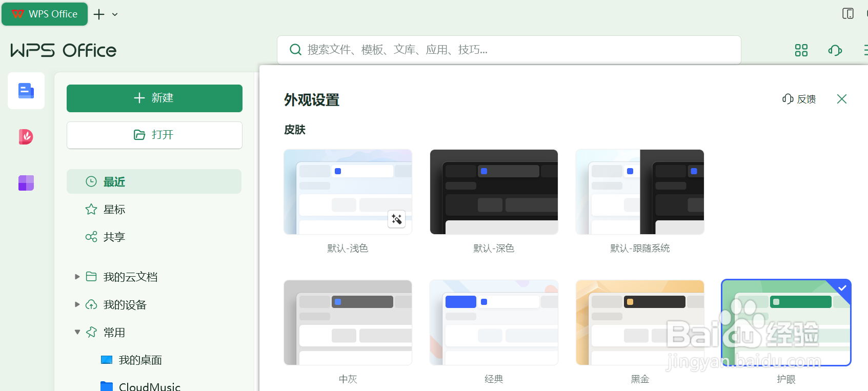This screenshot has width=868, height=391.
Task: Choose the 经典 skin thumbnail
Action: tap(494, 322)
